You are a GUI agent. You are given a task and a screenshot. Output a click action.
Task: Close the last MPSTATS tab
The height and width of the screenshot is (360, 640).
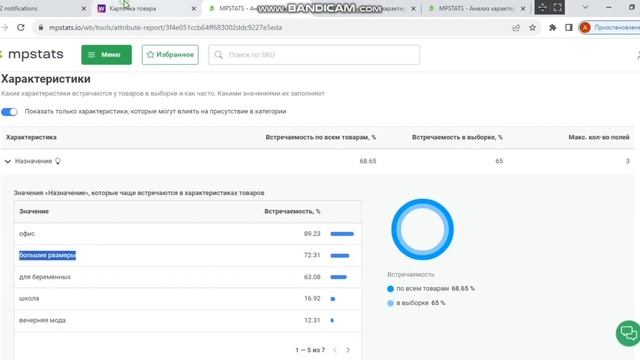[x=523, y=9]
